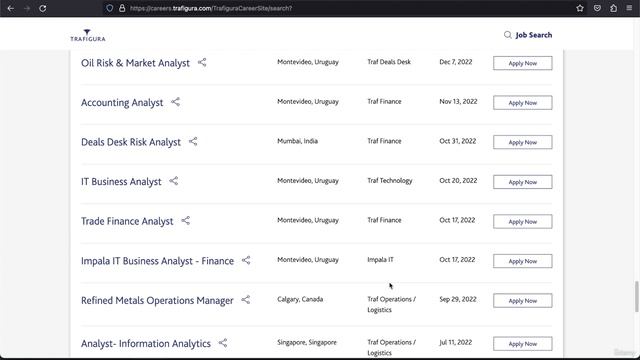The width and height of the screenshot is (640, 360).
Task: Apply Now for Trade Finance Analyst
Action: [x=522, y=222]
